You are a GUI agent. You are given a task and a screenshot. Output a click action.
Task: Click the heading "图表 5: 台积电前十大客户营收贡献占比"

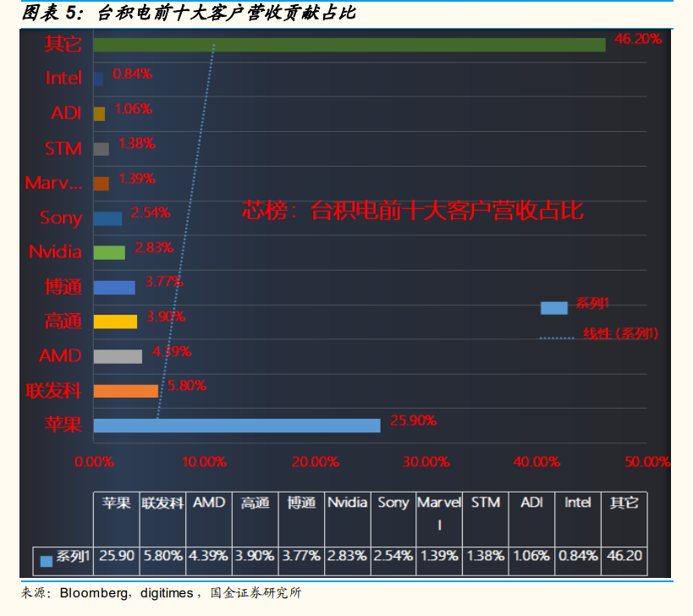(x=189, y=13)
